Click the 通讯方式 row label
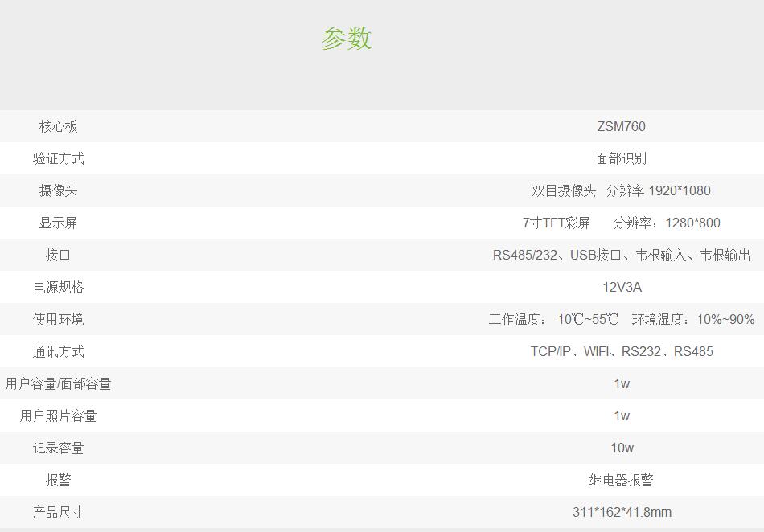 tap(58, 351)
